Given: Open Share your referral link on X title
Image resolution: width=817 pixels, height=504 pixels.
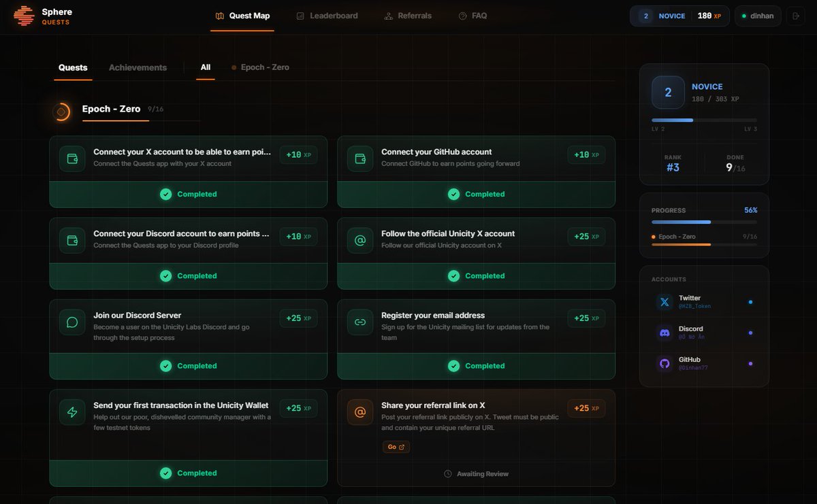Looking at the screenshot, I should click(x=433, y=405).
